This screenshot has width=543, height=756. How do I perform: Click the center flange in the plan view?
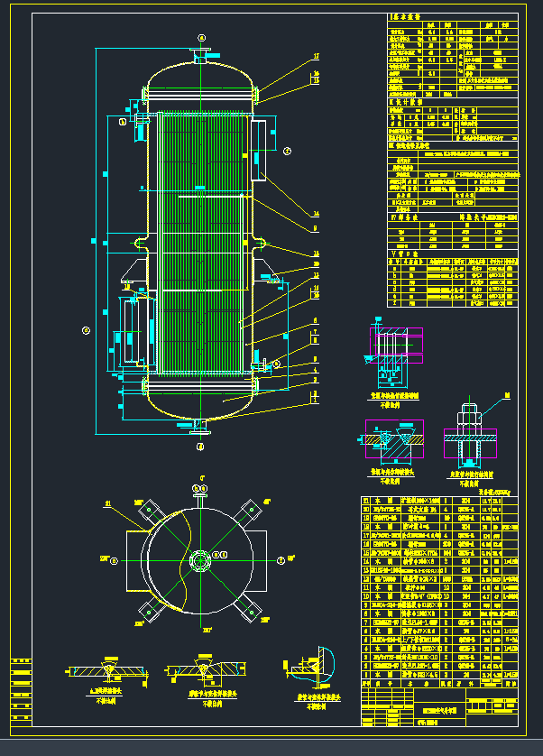pos(200,559)
